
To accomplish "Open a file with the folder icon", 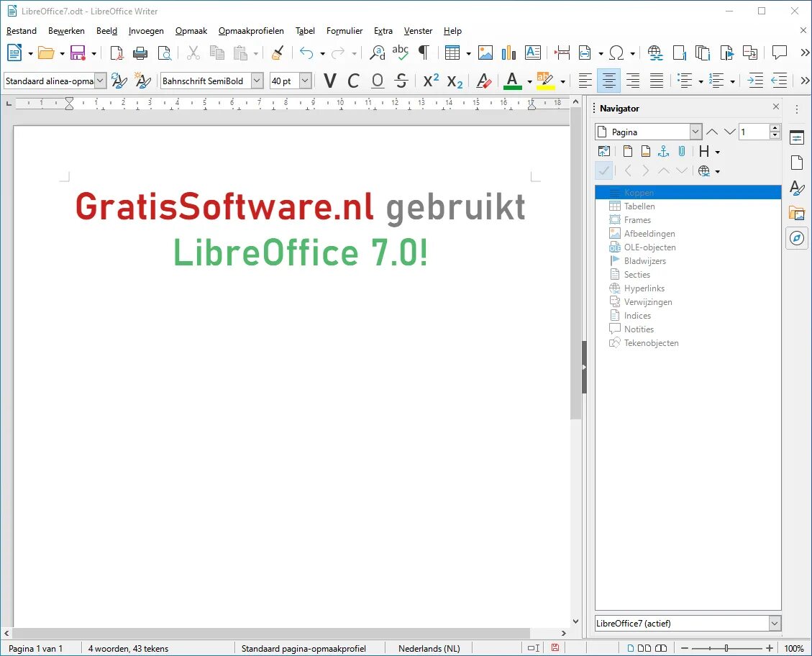I will tap(46, 53).
